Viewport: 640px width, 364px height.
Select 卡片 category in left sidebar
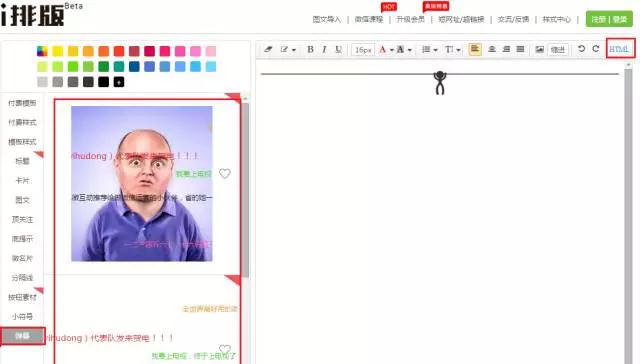pos(22,180)
